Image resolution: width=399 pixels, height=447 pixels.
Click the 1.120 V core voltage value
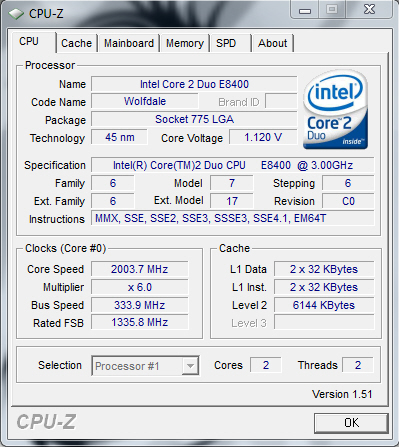(263, 137)
